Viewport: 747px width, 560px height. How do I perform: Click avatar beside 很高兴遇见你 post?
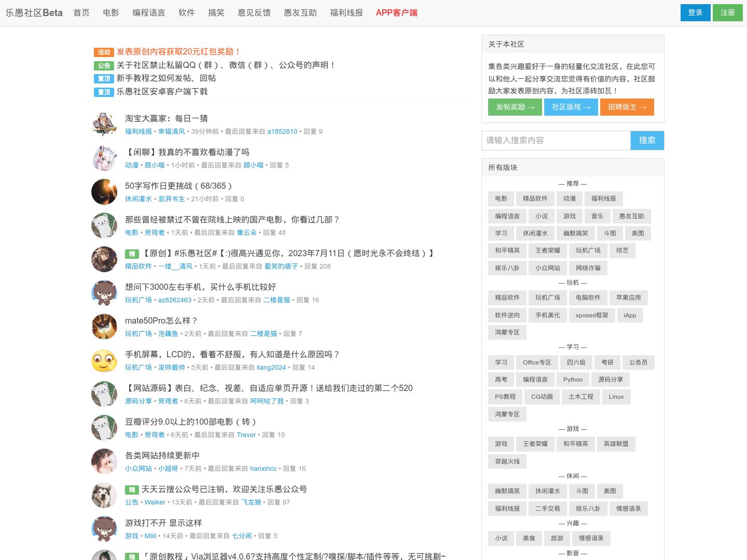(104, 259)
